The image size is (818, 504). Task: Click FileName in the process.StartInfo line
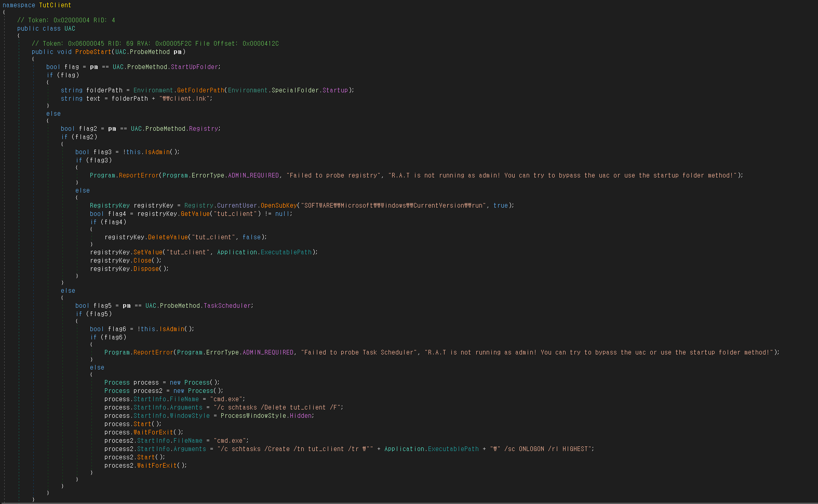184,399
